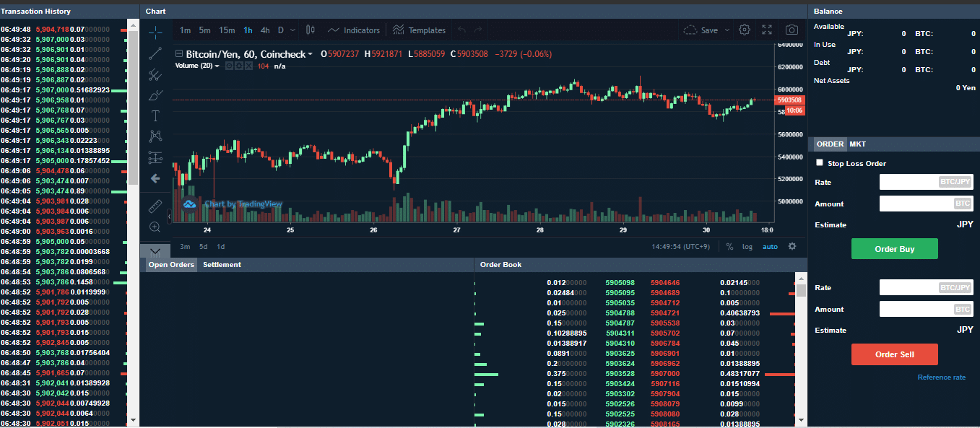Click the redo arrow in chart toolbar

478,30
